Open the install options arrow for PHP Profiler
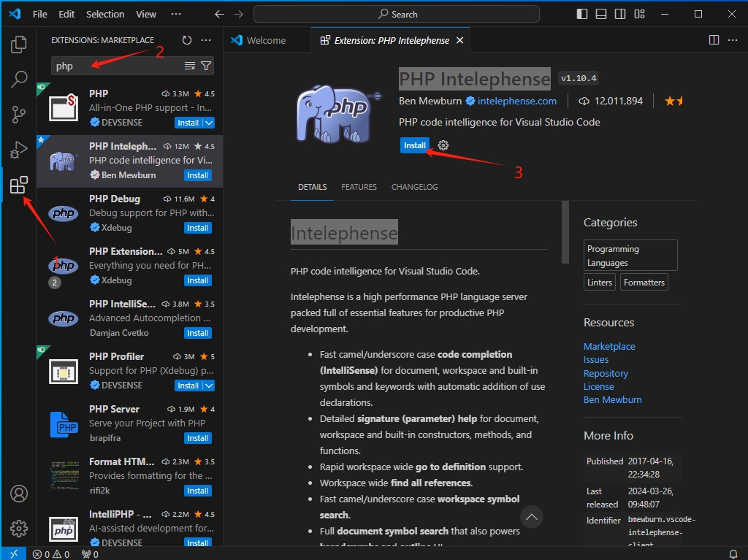The image size is (748, 560). (210, 386)
